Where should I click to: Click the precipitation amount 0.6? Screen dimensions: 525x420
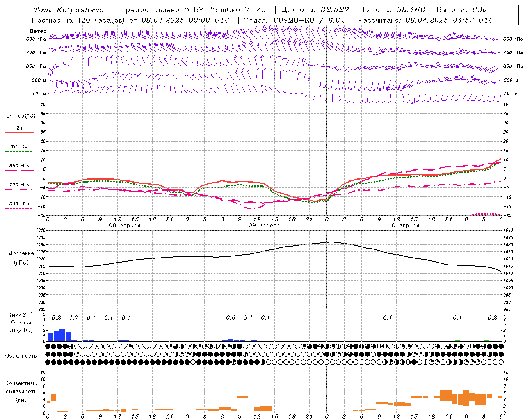pyautogui.click(x=231, y=317)
